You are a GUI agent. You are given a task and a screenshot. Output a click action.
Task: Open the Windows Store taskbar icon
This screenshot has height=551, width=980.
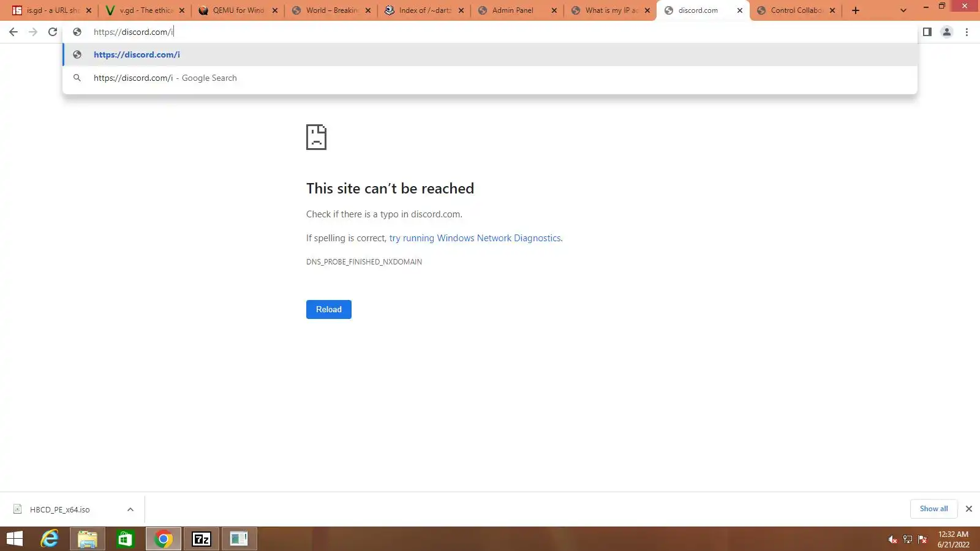(x=126, y=539)
